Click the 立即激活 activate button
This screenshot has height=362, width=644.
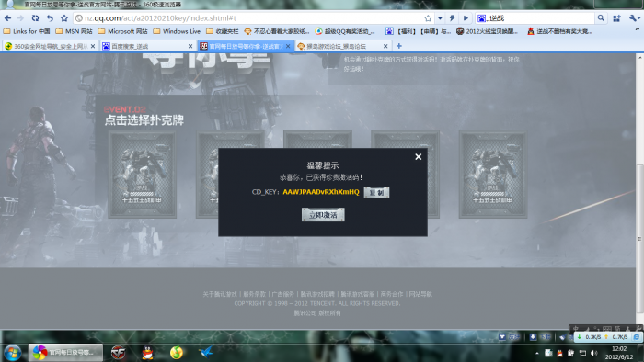[323, 214]
